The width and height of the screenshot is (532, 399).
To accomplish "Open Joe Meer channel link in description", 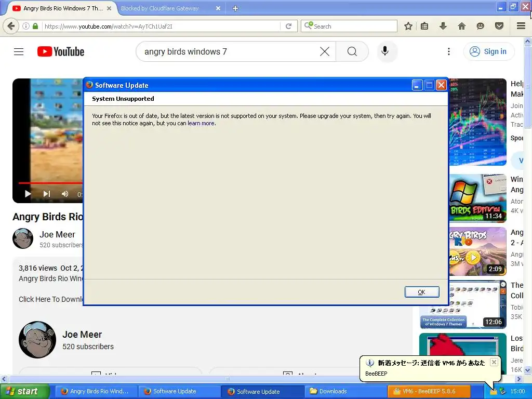I will [82, 335].
